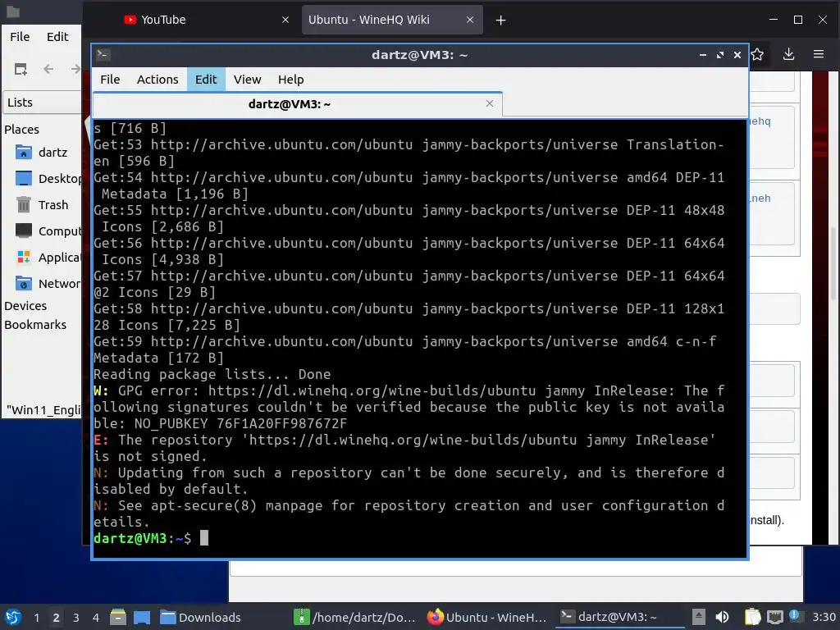Switch to Firefox Ubuntu - WineH... taskbar item
The height and width of the screenshot is (630, 840).
[487, 617]
